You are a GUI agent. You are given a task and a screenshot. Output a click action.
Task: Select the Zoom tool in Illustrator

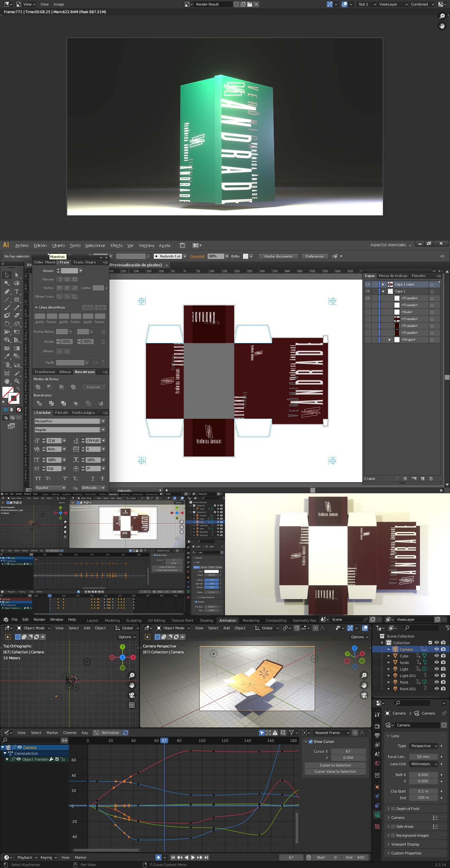pyautogui.click(x=16, y=381)
